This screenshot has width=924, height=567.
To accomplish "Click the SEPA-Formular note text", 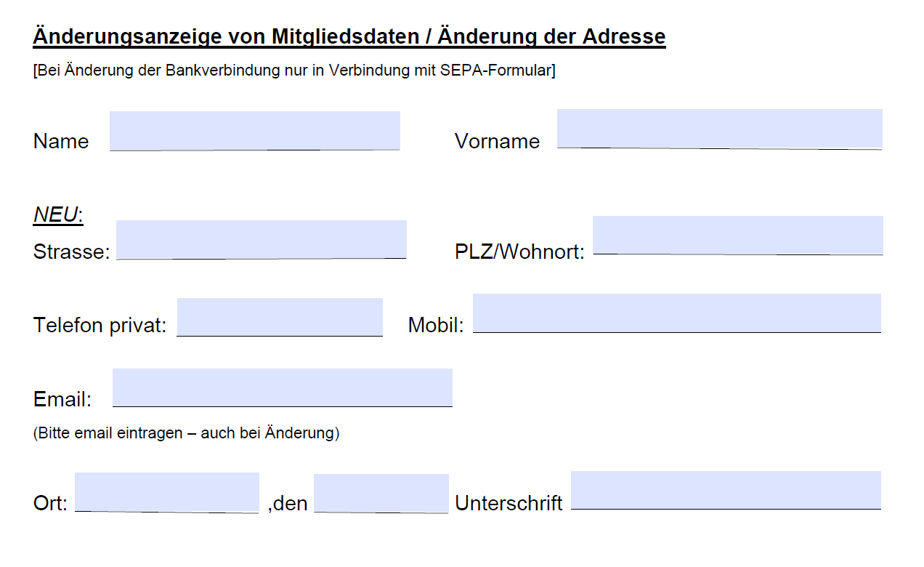I will (x=293, y=71).
